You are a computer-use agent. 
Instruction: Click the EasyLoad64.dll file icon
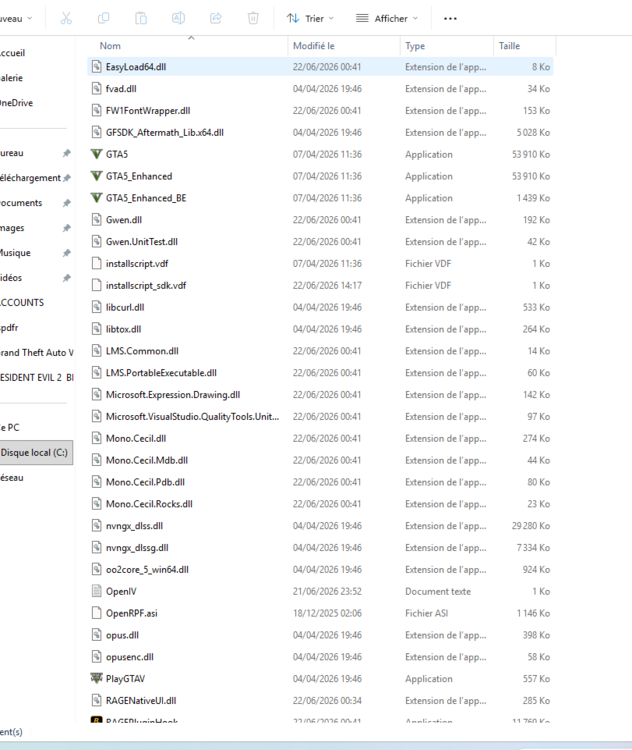[x=96, y=66]
